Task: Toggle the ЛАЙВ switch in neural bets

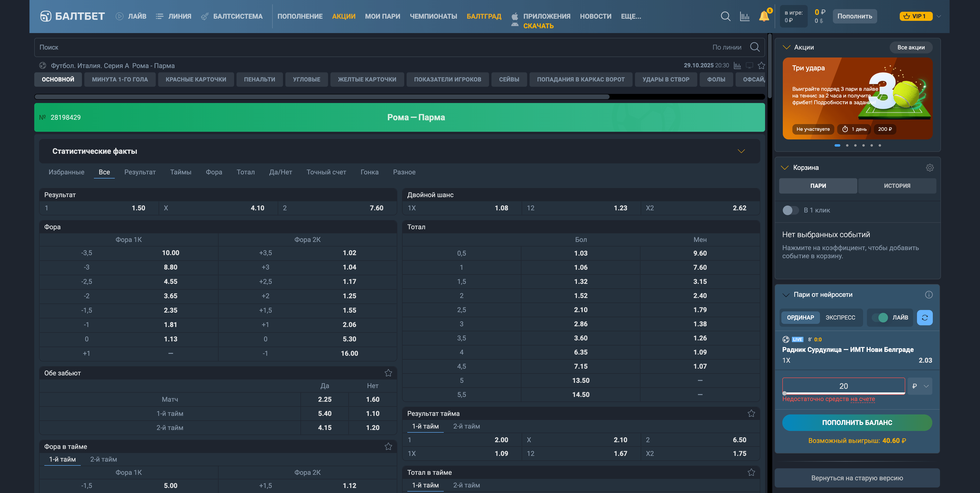Action: [880, 318]
